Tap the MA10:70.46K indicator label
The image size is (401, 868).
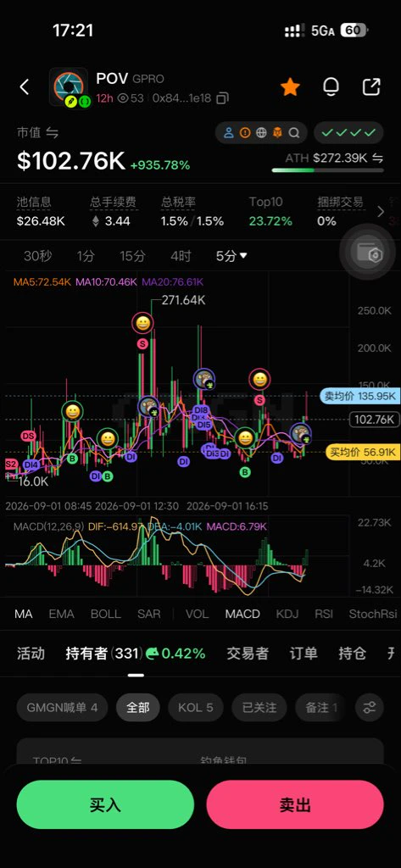[x=106, y=282]
